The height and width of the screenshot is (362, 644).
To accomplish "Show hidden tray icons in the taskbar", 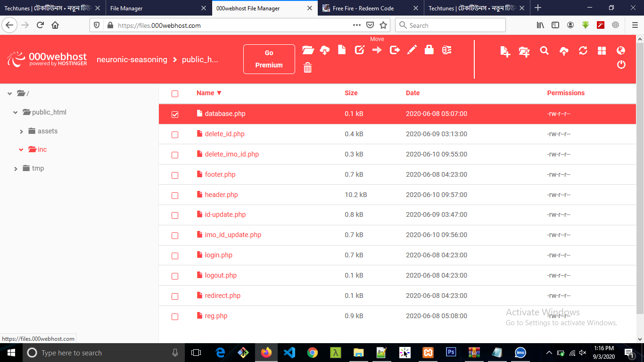I will point(549,353).
